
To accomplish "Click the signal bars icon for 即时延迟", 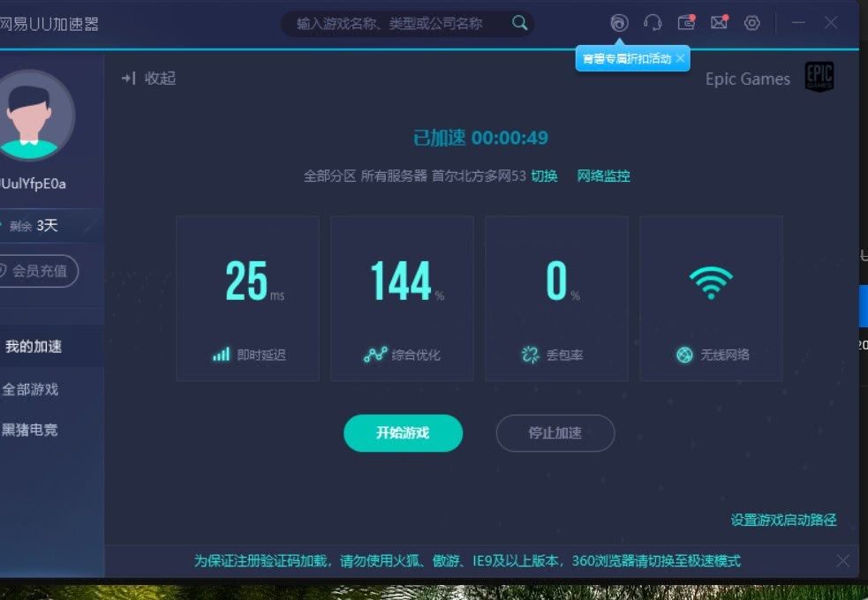I will 221,354.
